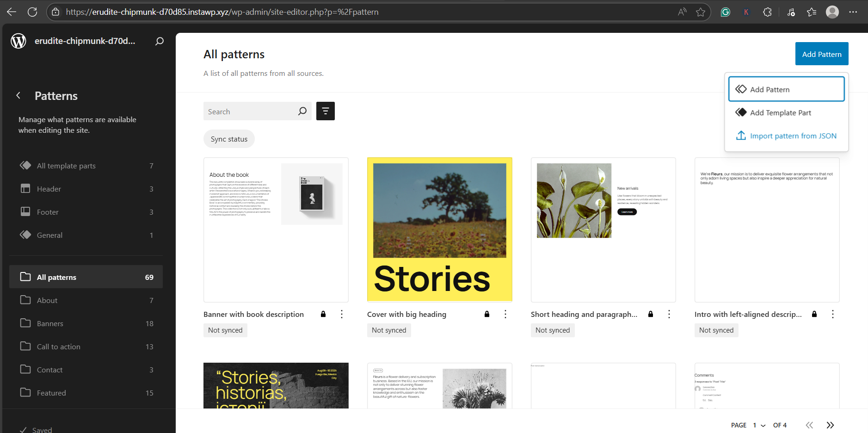Click erudite-chipmunk site title
This screenshot has width=868, height=433.
pos(85,41)
